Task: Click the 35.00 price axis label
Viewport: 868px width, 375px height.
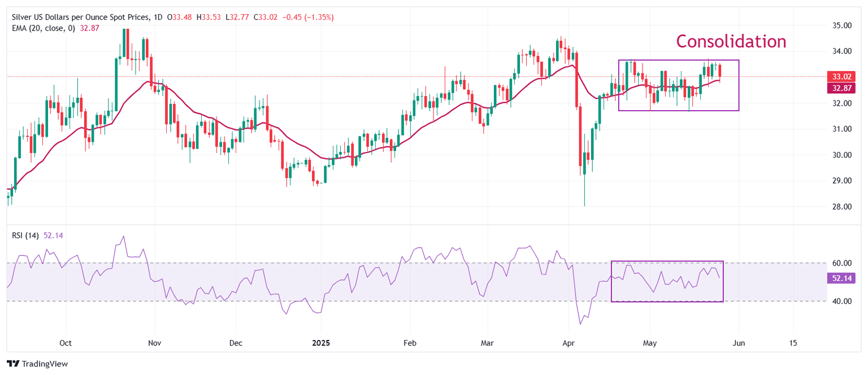Action: (x=841, y=25)
